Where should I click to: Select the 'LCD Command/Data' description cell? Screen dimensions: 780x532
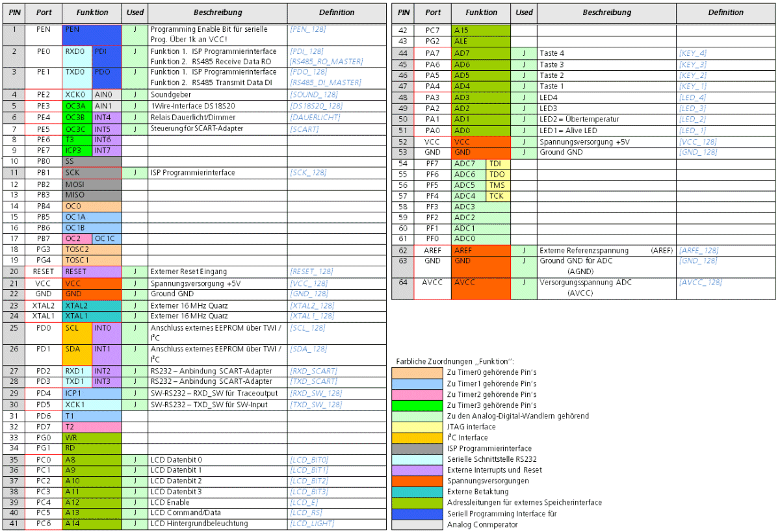click(217, 513)
